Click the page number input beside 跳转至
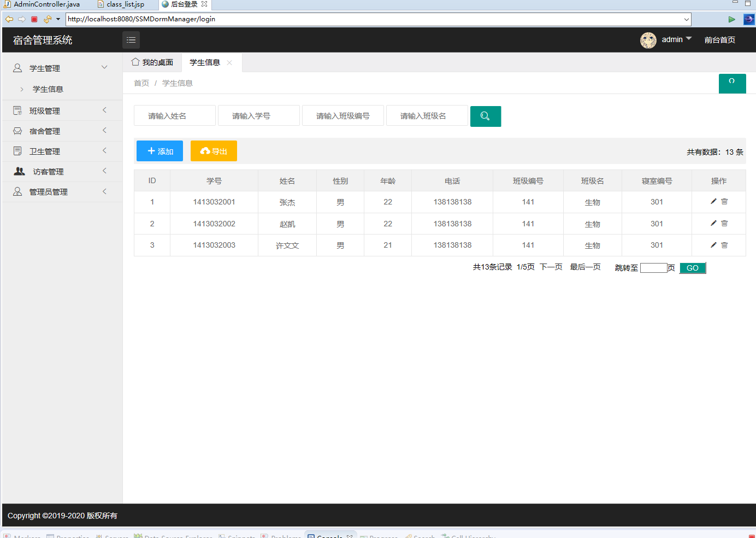The image size is (756, 538). point(653,267)
